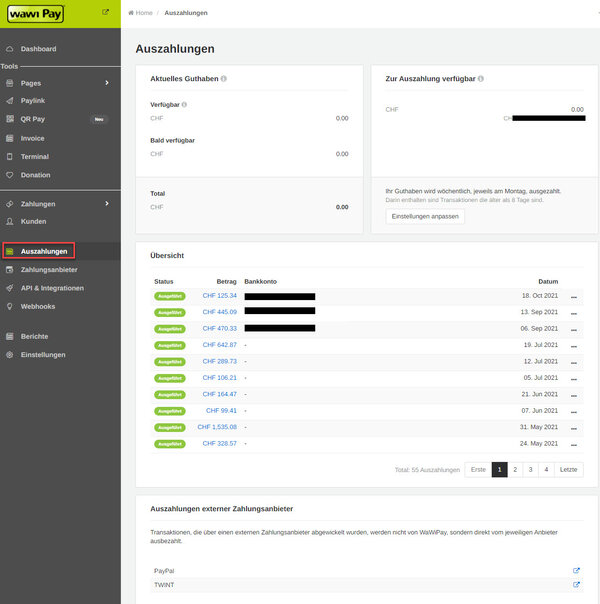Open row options for 18. Oct 2021 payout
600x604 pixels.
click(x=574, y=297)
